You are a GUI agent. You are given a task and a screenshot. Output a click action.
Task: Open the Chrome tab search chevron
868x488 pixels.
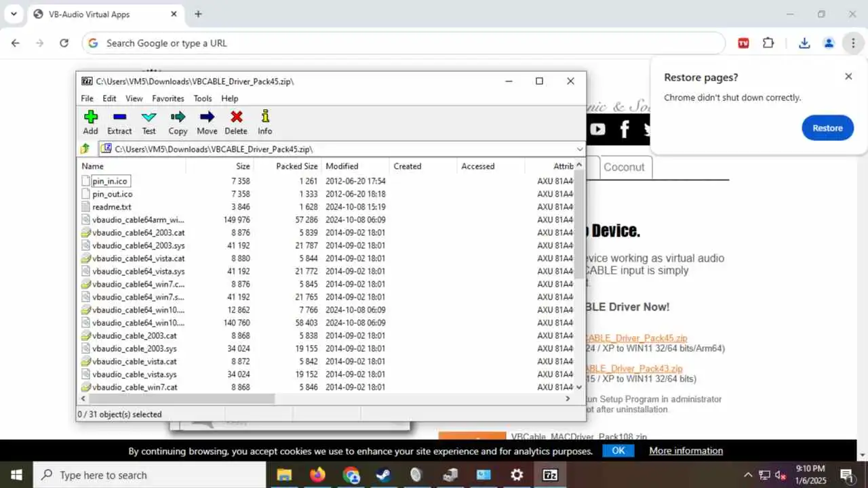click(13, 14)
